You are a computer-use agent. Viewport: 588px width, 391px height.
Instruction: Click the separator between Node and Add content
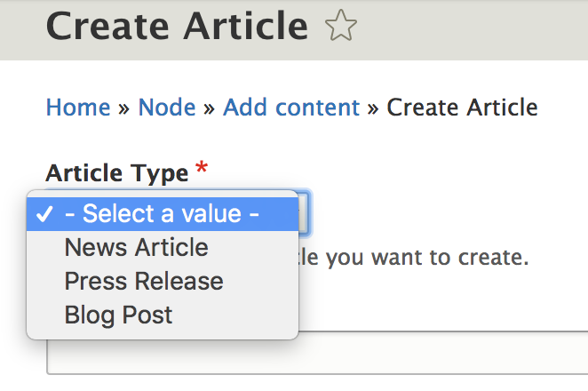(x=209, y=109)
